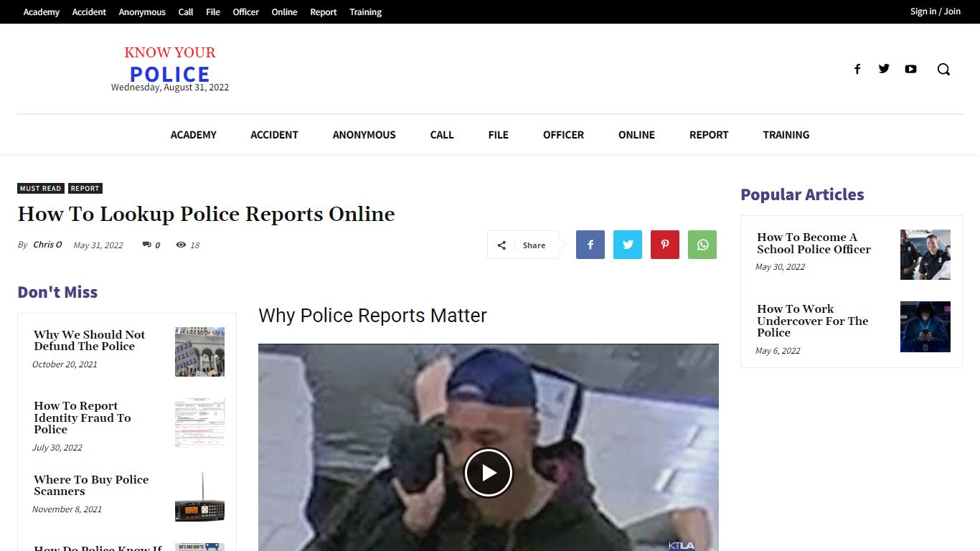Open Undercover Police article thumbnail
This screenshot has width=980, height=551.
tap(925, 326)
